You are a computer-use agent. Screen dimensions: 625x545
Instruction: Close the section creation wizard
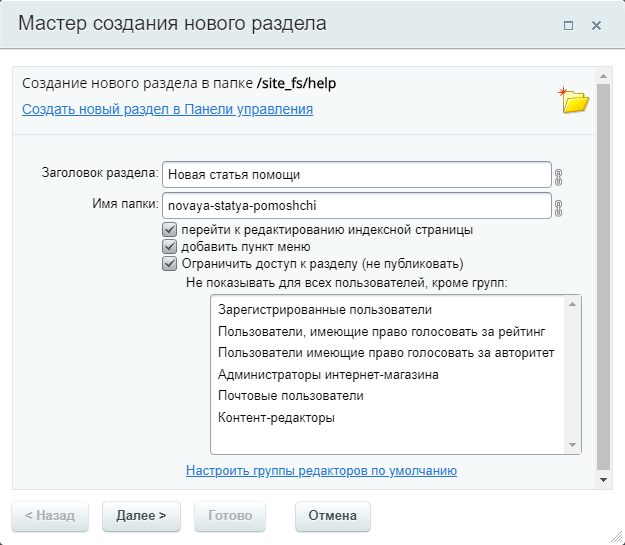pos(596,26)
